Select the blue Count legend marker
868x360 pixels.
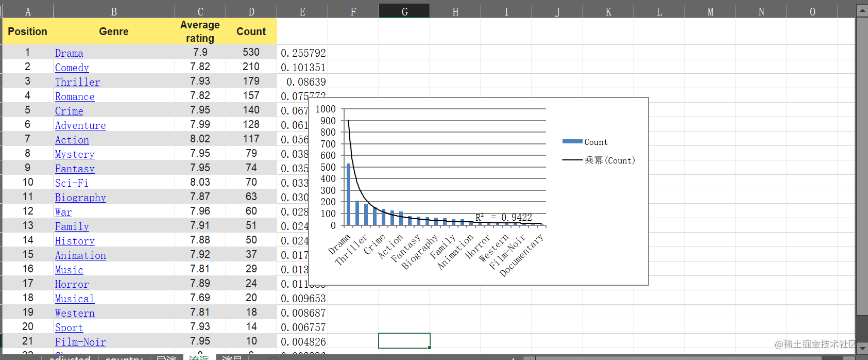(572, 141)
